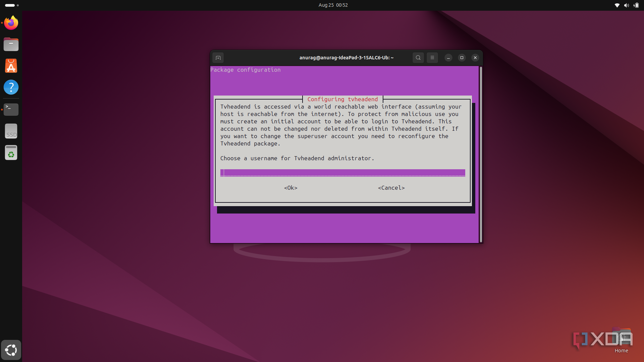Viewport: 644px width, 362px height.
Task: Open a new terminal tab
Action: 218,58
